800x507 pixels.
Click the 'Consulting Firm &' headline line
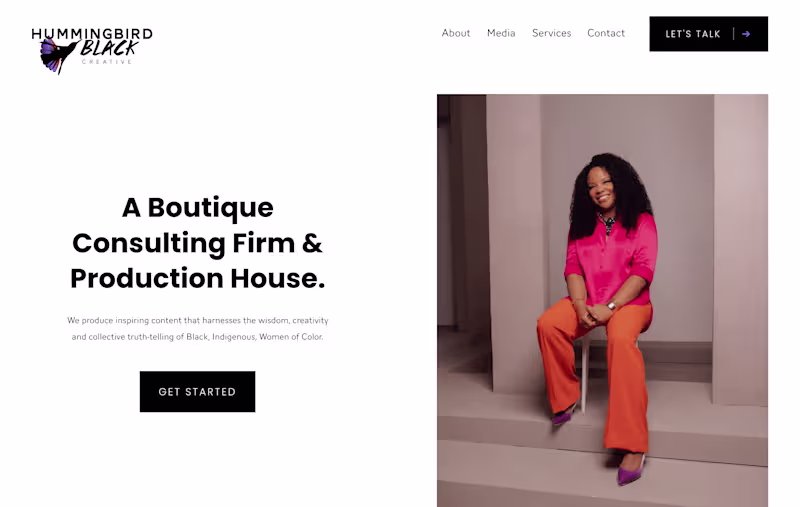point(197,243)
